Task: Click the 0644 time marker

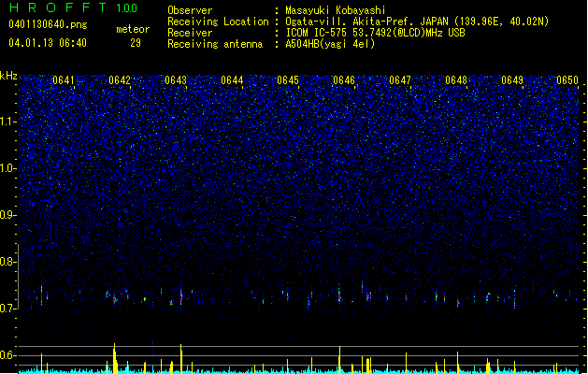Action: [x=232, y=80]
